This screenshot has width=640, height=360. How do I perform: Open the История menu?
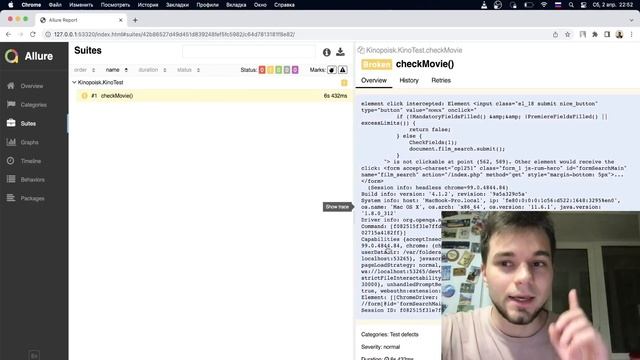[148, 5]
